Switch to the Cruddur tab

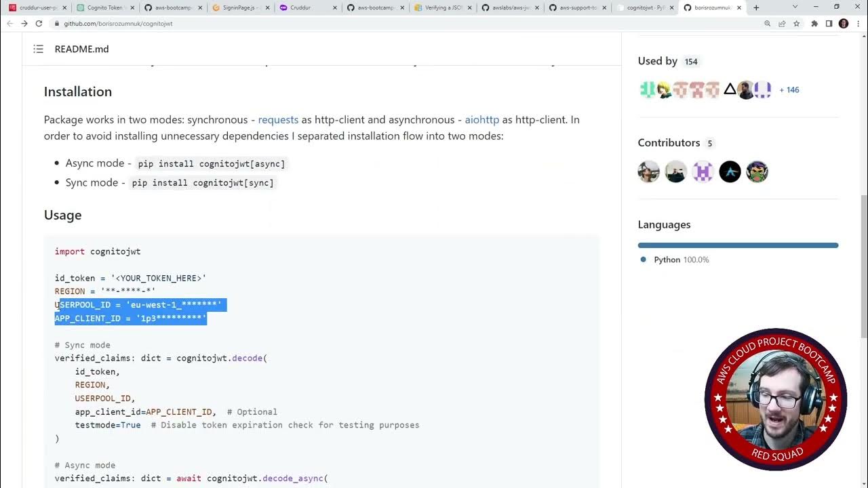click(305, 7)
